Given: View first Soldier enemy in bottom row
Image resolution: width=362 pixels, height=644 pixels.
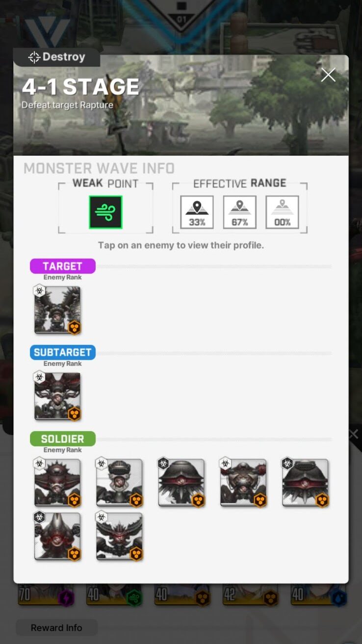Looking at the screenshot, I should click(x=57, y=537).
